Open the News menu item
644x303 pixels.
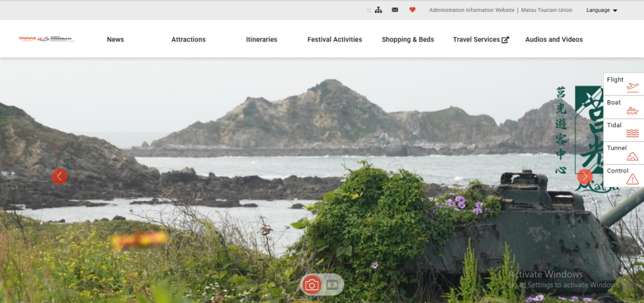point(115,40)
